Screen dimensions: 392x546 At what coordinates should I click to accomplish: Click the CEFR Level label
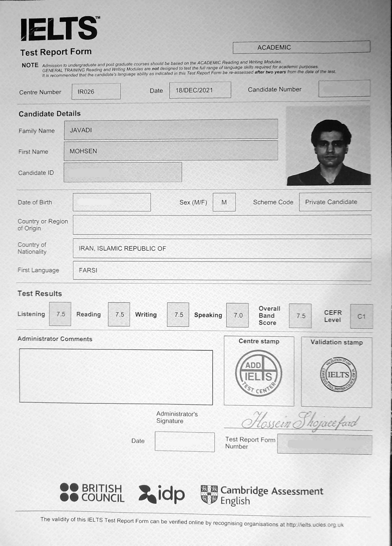[333, 316]
